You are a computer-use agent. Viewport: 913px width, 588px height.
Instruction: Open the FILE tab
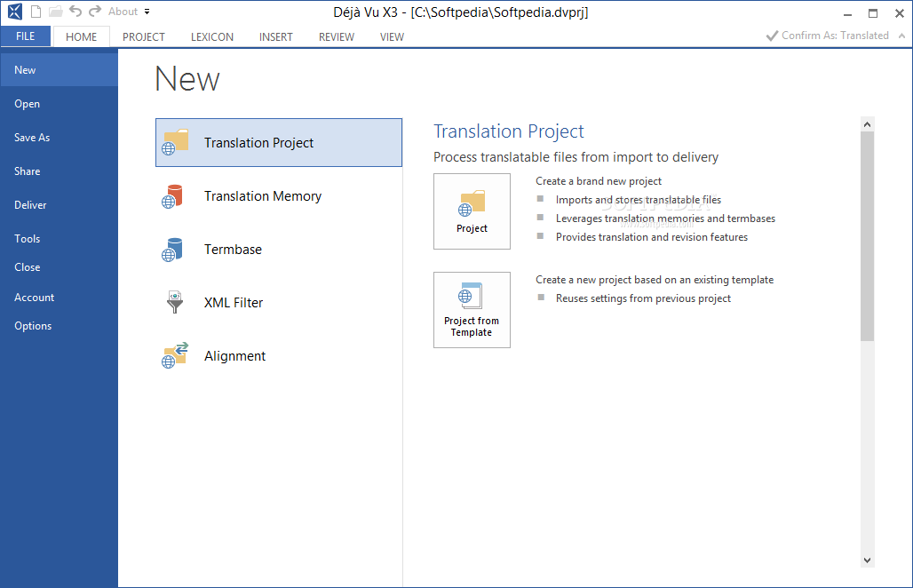point(26,36)
